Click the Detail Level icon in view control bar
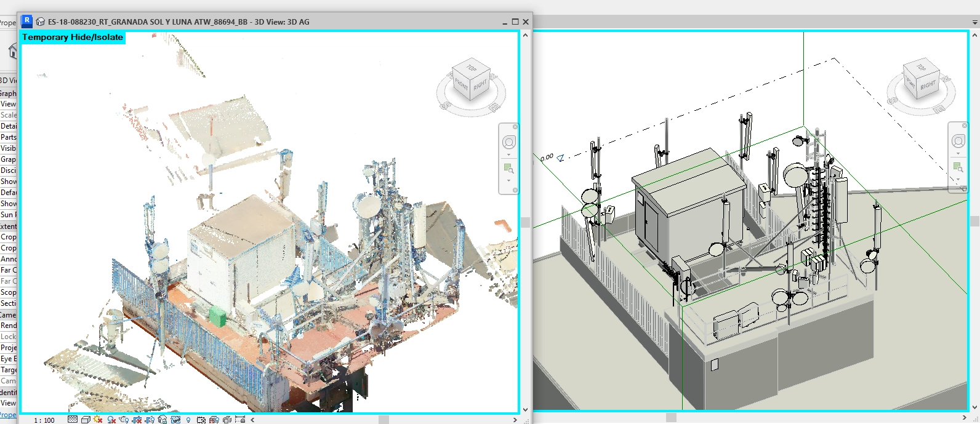980x424 pixels. coord(73,420)
